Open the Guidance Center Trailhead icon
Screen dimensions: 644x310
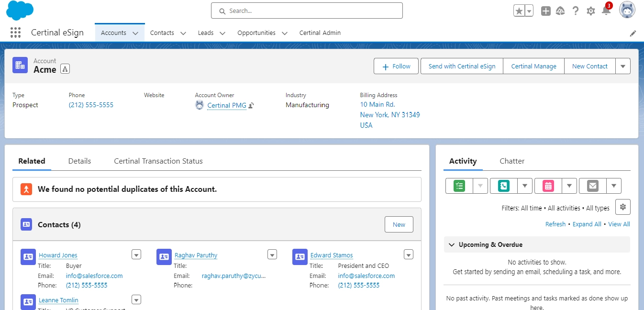560,11
